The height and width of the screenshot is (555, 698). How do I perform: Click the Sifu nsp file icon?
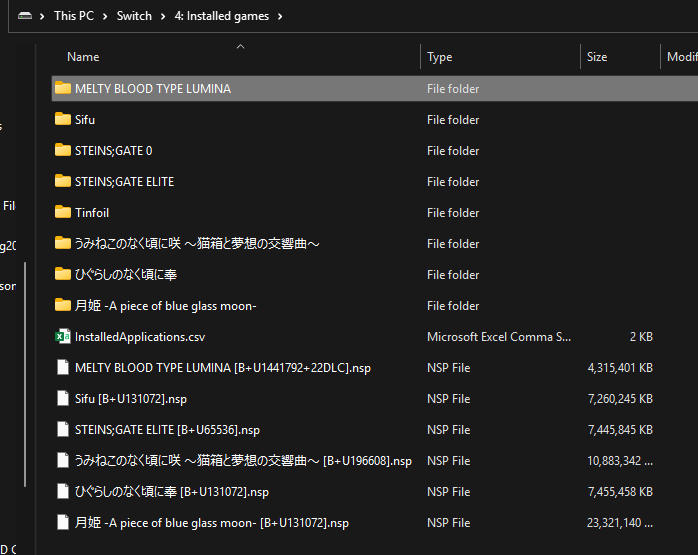pyautogui.click(x=63, y=398)
